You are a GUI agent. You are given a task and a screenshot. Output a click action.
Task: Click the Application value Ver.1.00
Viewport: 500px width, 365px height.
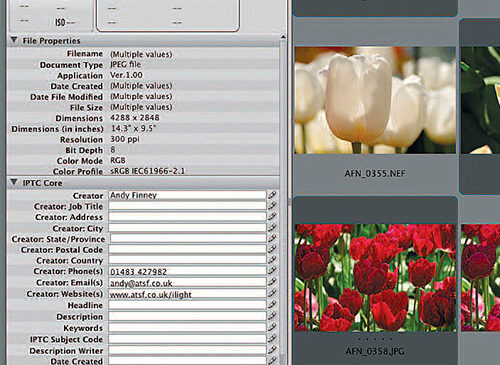[x=126, y=75]
